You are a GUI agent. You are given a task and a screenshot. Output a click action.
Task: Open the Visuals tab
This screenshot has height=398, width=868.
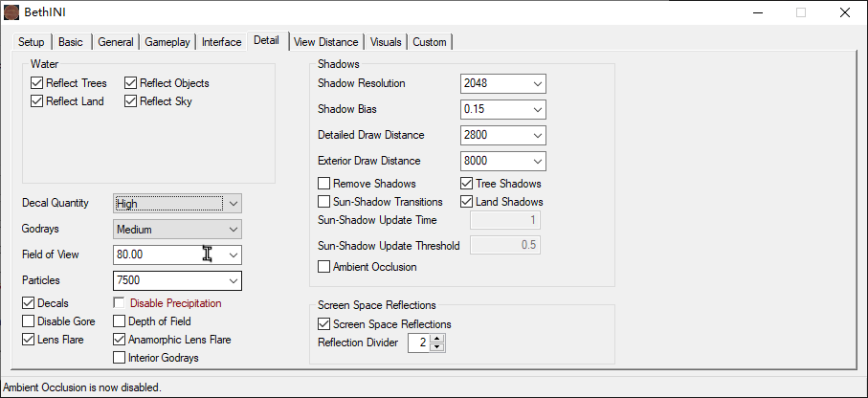point(386,42)
